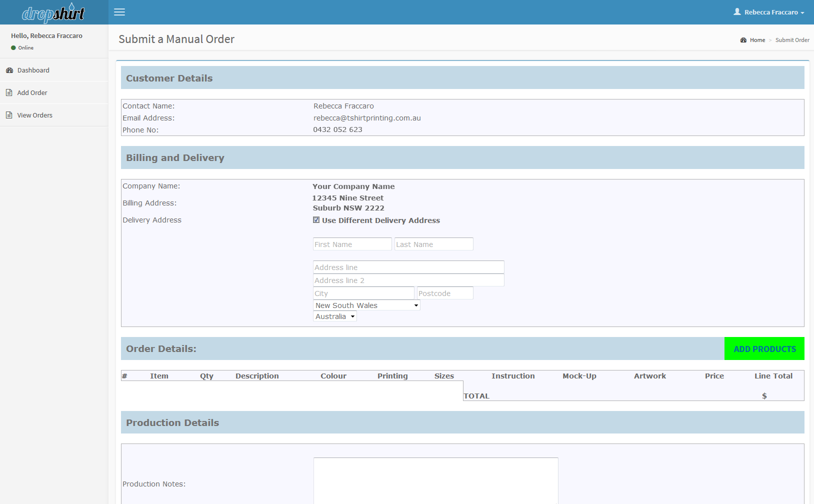Click the TOTAL row label
Image resolution: width=814 pixels, height=504 pixels.
tap(476, 396)
